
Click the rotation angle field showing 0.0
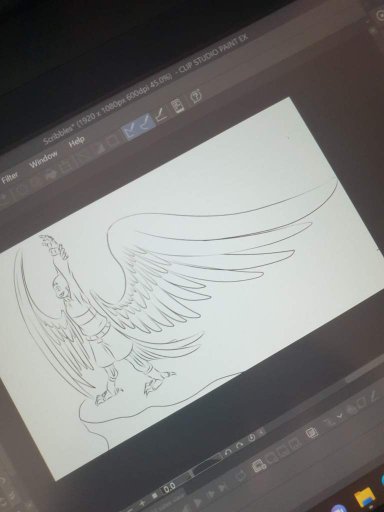point(169,488)
